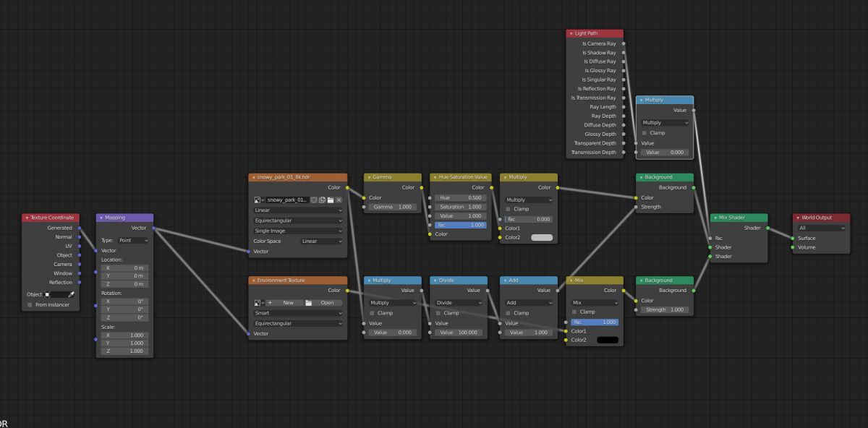This screenshot has width=868, height=428.
Task: Open Divide operation dropdown
Action: [458, 303]
